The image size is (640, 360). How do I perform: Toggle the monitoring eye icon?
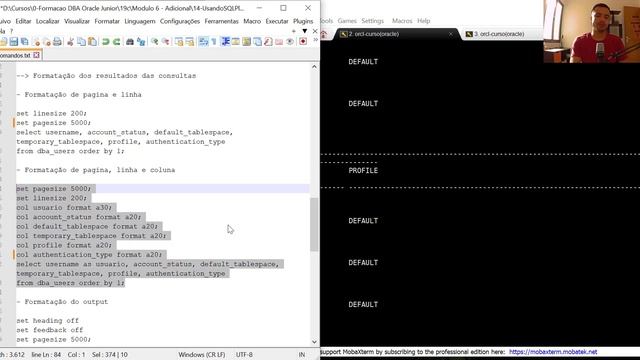click(x=290, y=42)
